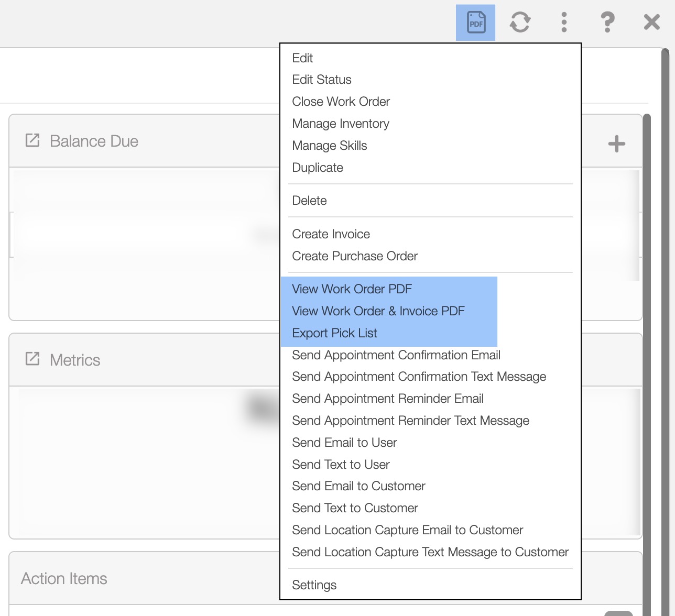Open Settings at bottom of menu
This screenshot has width=675, height=616.
[314, 585]
